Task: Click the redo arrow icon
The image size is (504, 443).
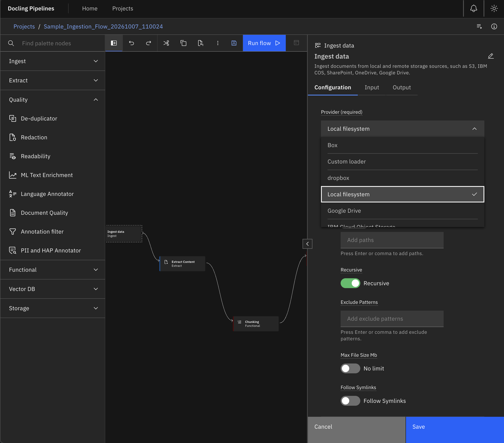Action: 148,43
